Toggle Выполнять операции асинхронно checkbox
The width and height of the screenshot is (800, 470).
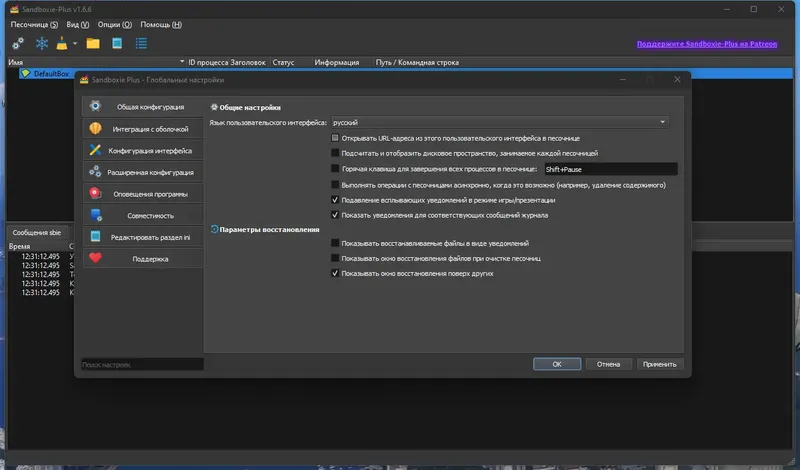(335, 185)
